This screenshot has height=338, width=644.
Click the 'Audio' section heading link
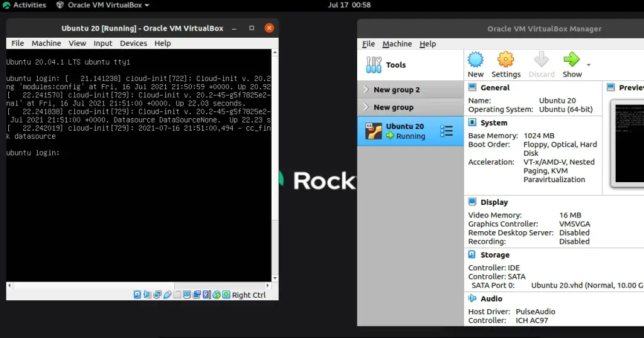[491, 298]
